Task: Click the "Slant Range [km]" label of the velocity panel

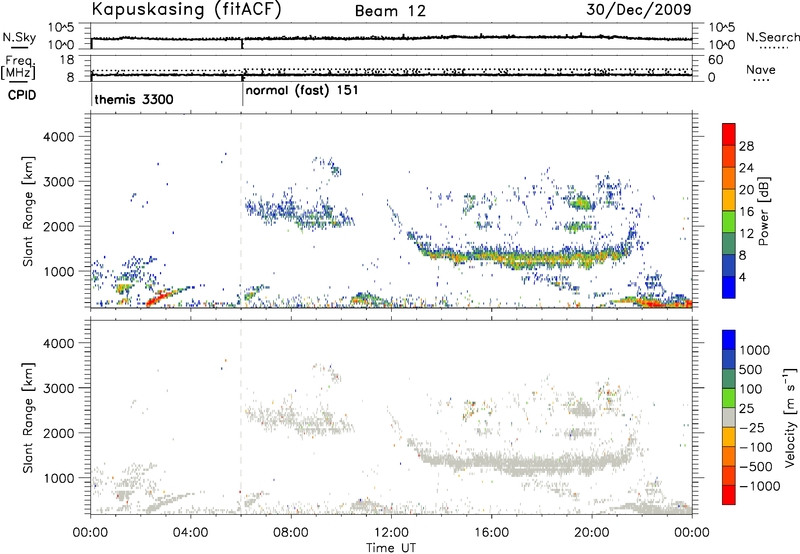Action: pos(28,418)
